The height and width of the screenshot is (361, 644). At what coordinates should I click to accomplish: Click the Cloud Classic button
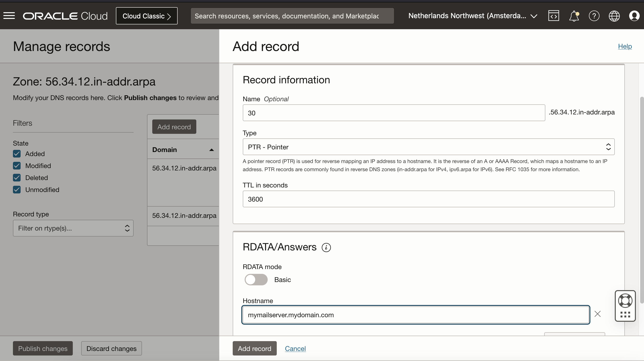click(147, 16)
